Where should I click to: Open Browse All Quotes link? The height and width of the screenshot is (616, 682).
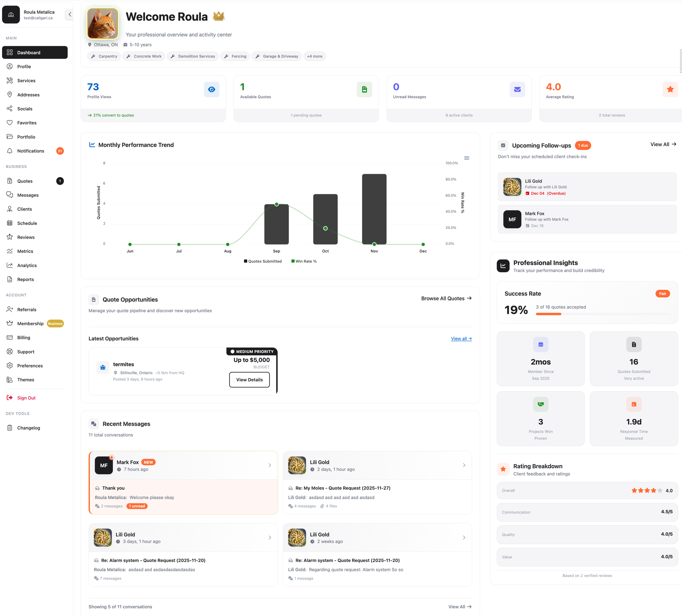click(446, 298)
